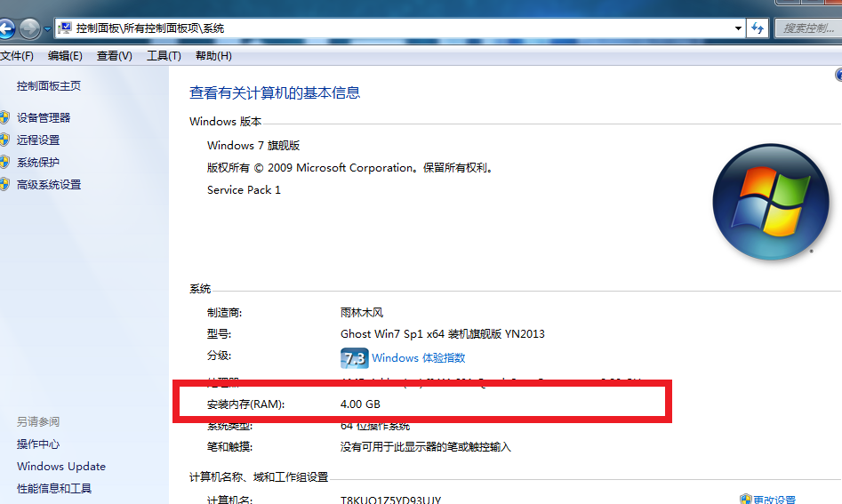Open 性能信息和工具 link
The height and width of the screenshot is (504, 842).
(x=54, y=488)
